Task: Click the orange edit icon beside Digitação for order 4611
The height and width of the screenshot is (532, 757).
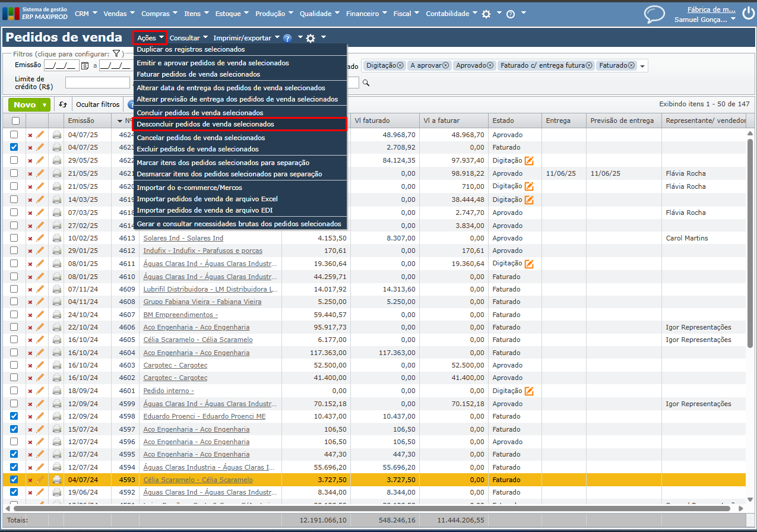Action: click(x=529, y=264)
